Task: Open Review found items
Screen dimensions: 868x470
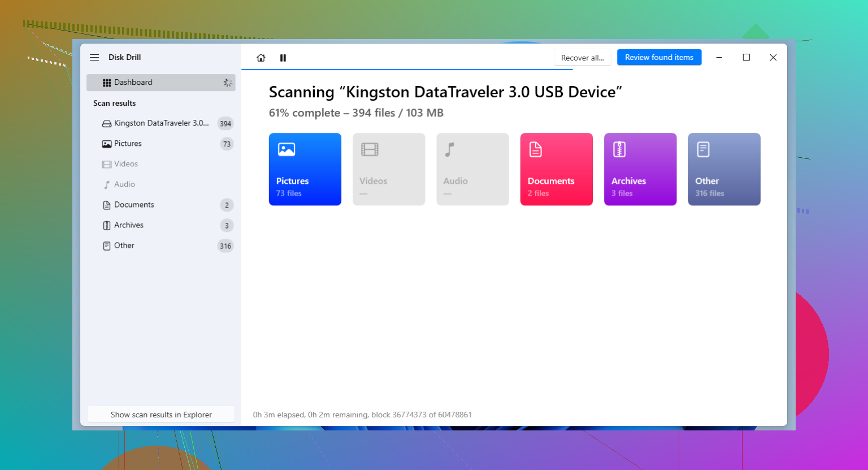Action: (659, 57)
